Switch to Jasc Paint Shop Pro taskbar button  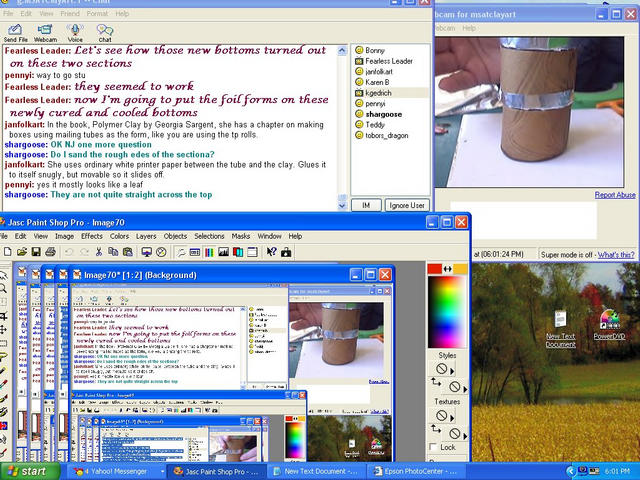pyautogui.click(x=217, y=471)
